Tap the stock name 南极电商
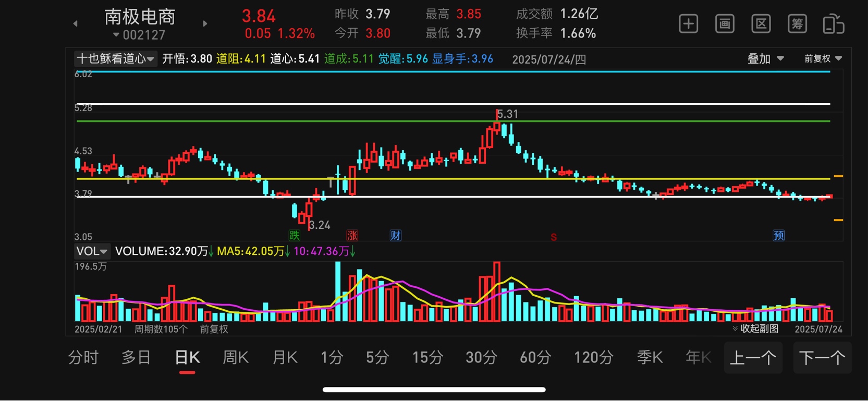The height and width of the screenshot is (401, 868). (140, 17)
